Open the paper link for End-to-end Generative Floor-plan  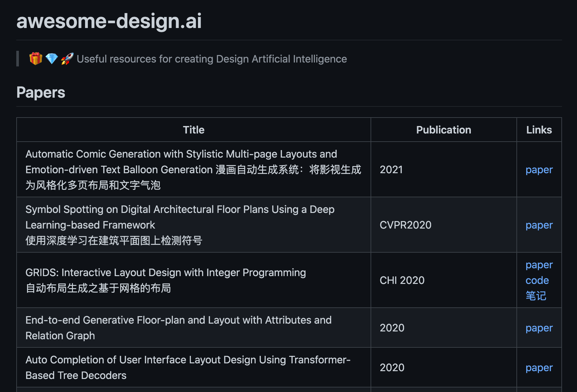[x=539, y=328]
